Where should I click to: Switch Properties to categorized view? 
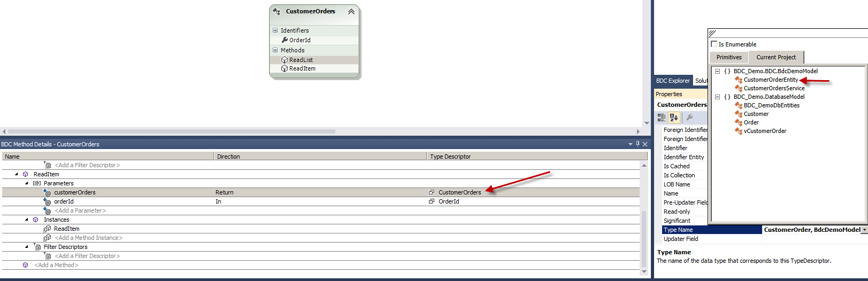coord(662,118)
